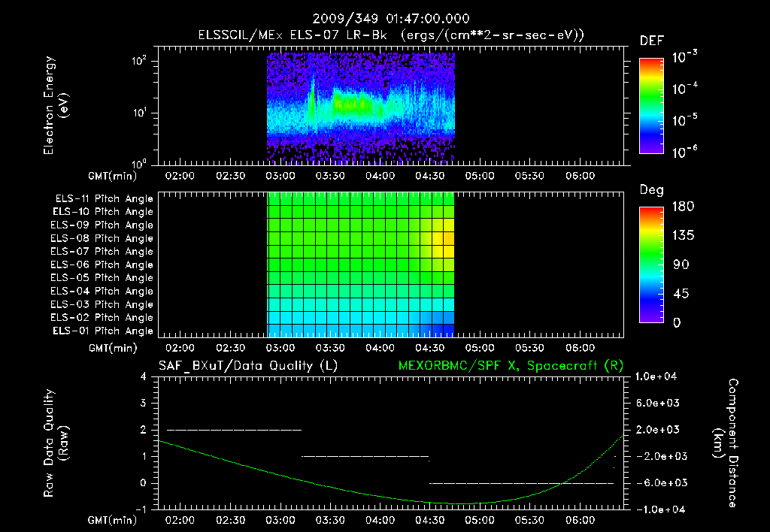
Task: Click the DEF color bar gradient
Action: 651,105
